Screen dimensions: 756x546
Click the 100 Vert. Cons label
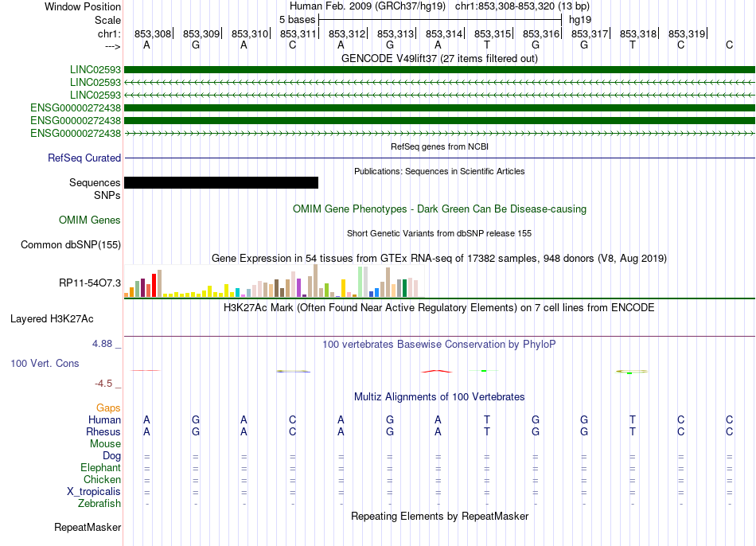tap(45, 363)
